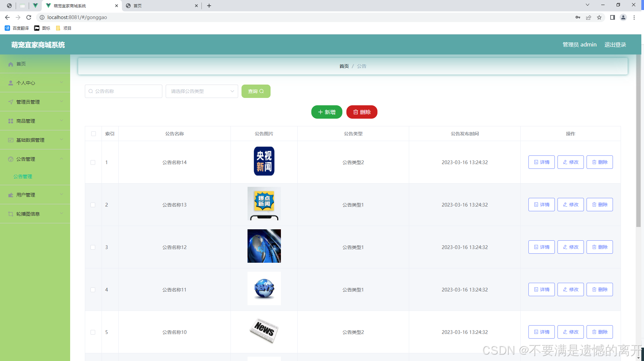Toggle checkbox for row 1 公告名称14
The width and height of the screenshot is (644, 361).
93,162
